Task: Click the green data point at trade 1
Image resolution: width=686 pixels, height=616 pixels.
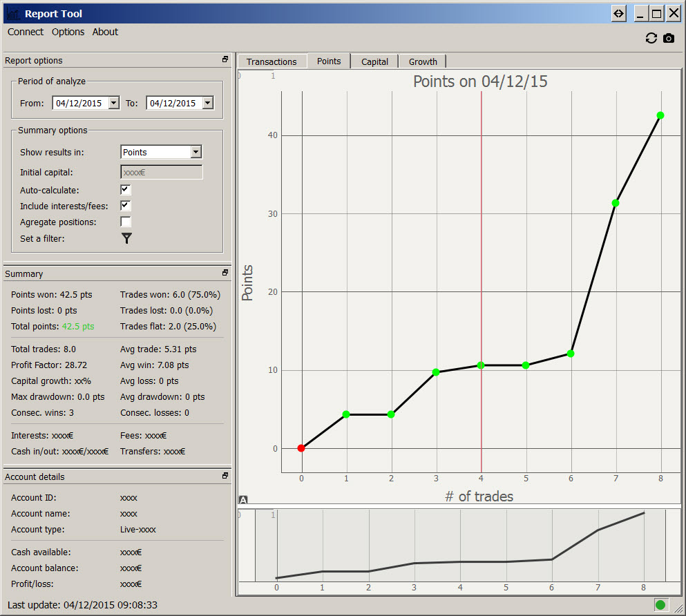Action: click(346, 414)
